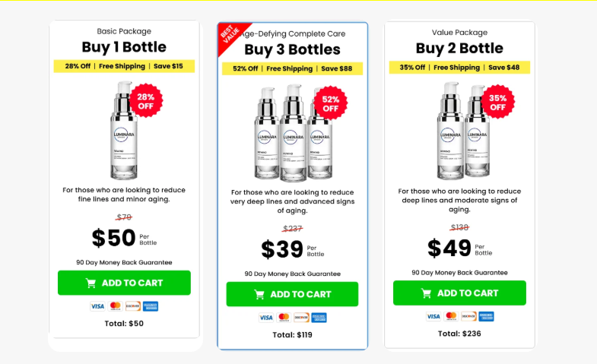Click the Buy 3 Bottles heading
Image resolution: width=597 pixels, height=364 pixels.
click(x=292, y=50)
